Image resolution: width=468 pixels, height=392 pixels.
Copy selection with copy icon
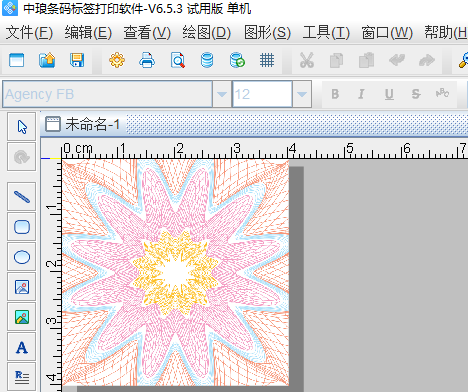click(x=336, y=61)
